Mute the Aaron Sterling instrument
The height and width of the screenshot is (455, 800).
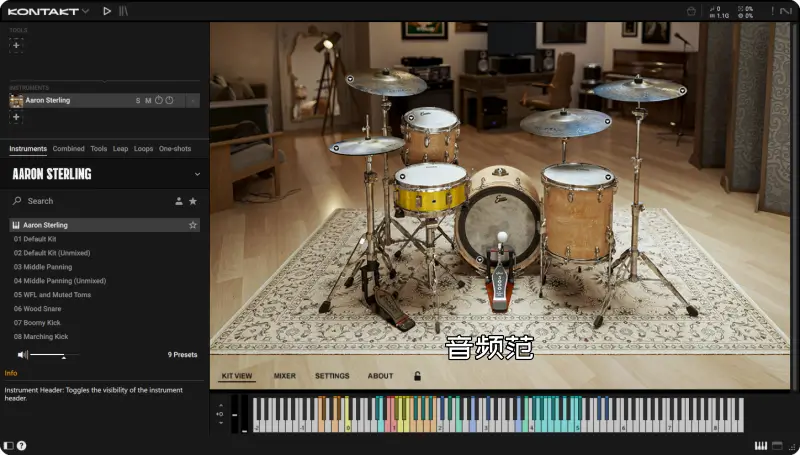[x=148, y=100]
